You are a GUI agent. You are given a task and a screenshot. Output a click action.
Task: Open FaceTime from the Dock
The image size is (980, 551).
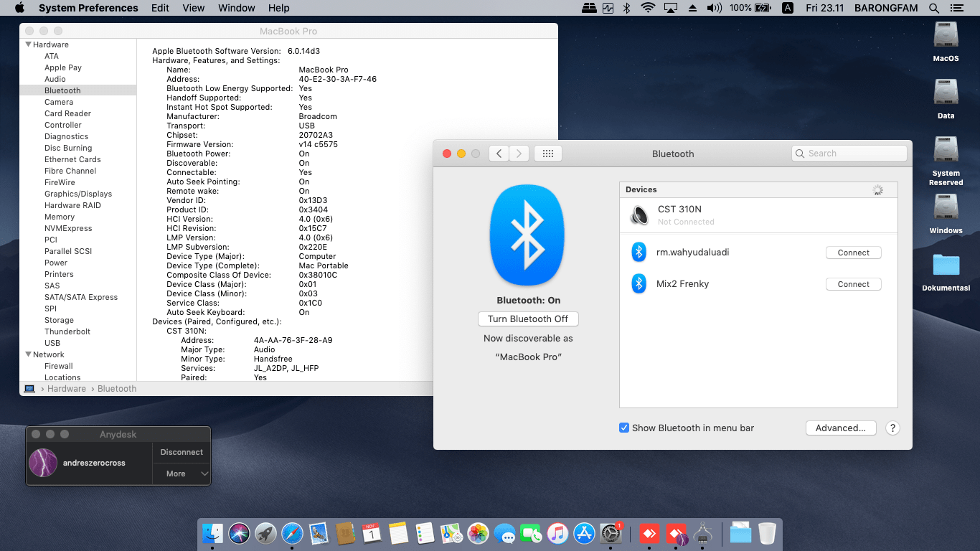coord(531,533)
